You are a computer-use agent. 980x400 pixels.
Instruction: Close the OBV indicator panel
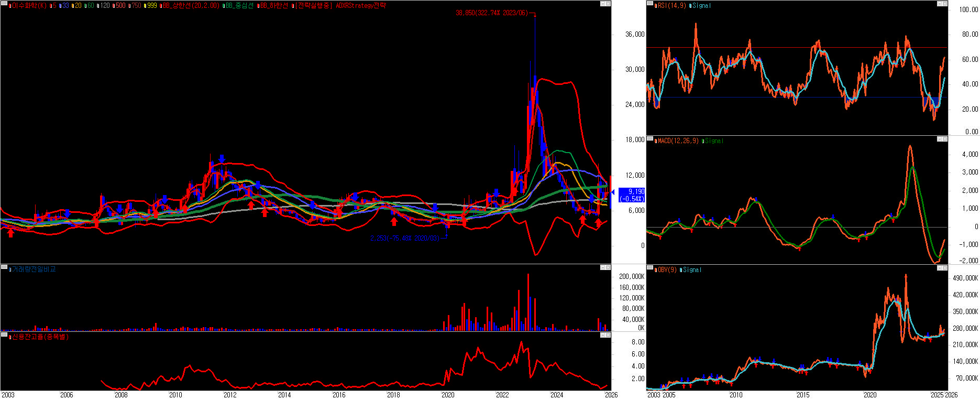pos(945,268)
